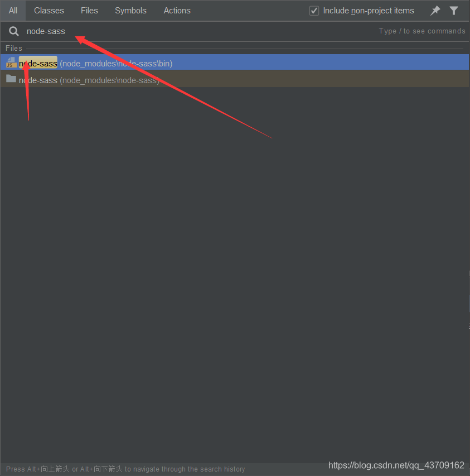The image size is (470, 476).
Task: Pin the search popup open
Action: pyautogui.click(x=435, y=11)
